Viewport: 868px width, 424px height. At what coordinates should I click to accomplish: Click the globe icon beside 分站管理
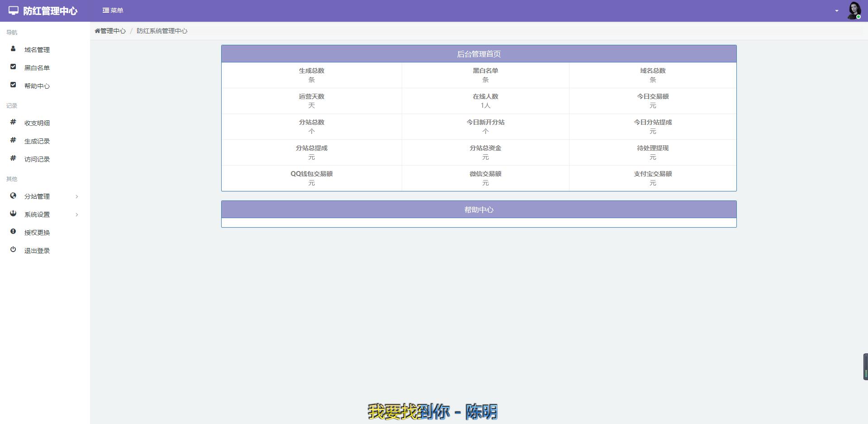pyautogui.click(x=13, y=195)
